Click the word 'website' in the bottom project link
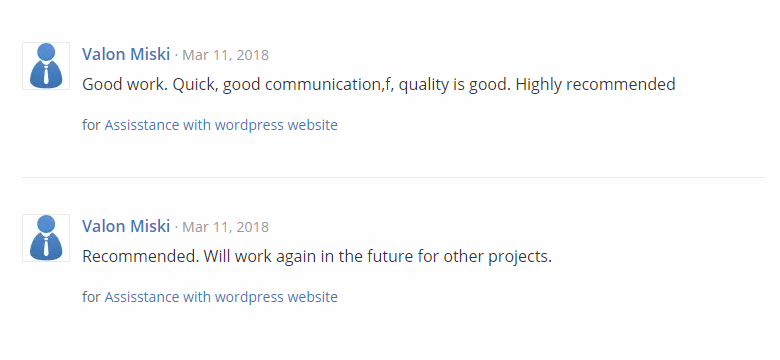 [x=313, y=297]
